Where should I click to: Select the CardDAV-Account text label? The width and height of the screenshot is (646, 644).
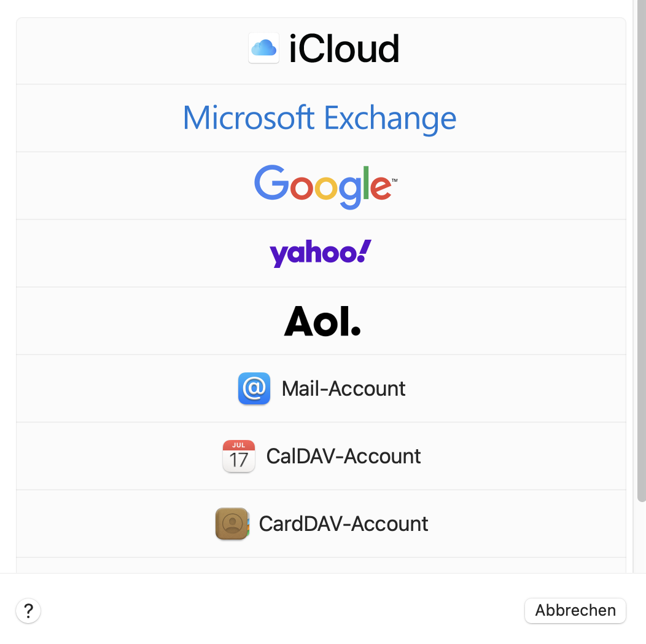click(343, 524)
